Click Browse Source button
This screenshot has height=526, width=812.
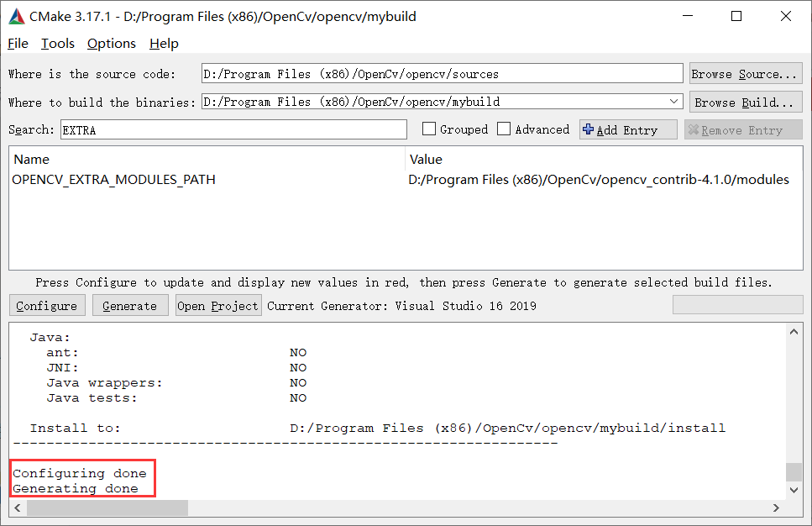745,73
